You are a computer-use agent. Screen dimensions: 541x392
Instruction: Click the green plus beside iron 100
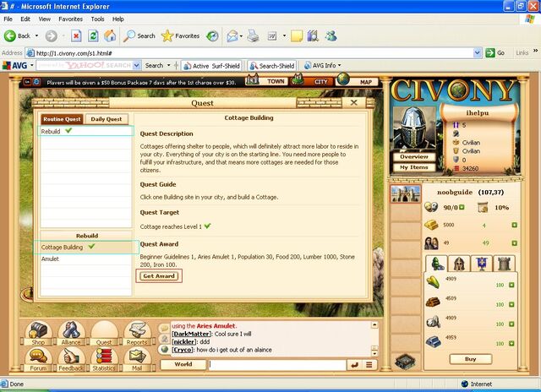click(x=511, y=344)
